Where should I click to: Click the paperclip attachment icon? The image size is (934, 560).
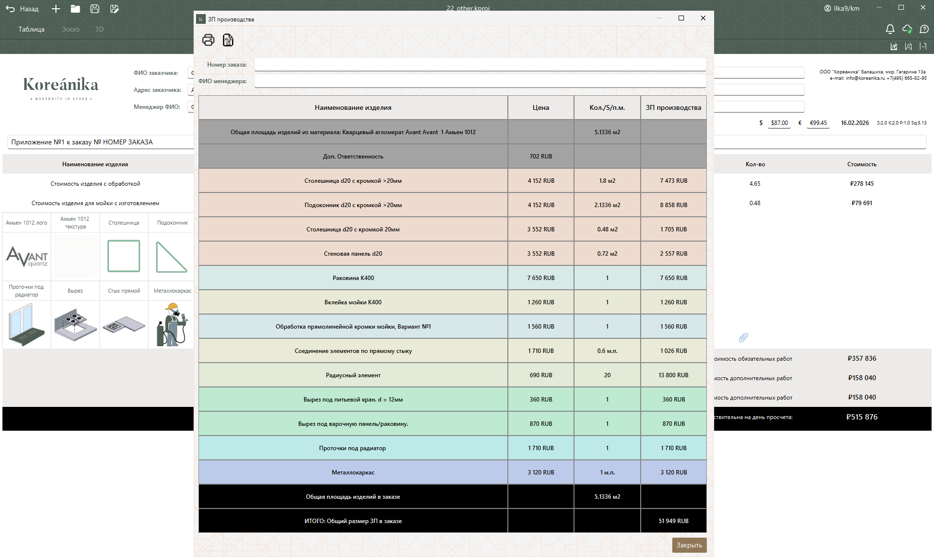pyautogui.click(x=743, y=337)
